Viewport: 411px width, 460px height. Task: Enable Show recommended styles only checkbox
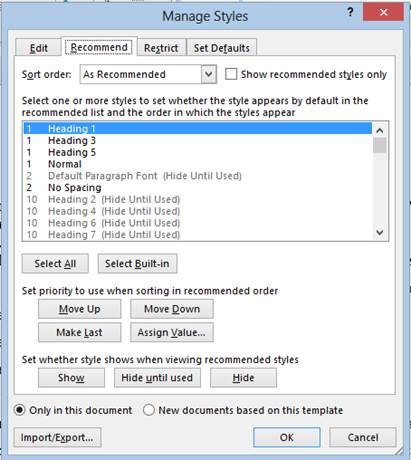(231, 74)
